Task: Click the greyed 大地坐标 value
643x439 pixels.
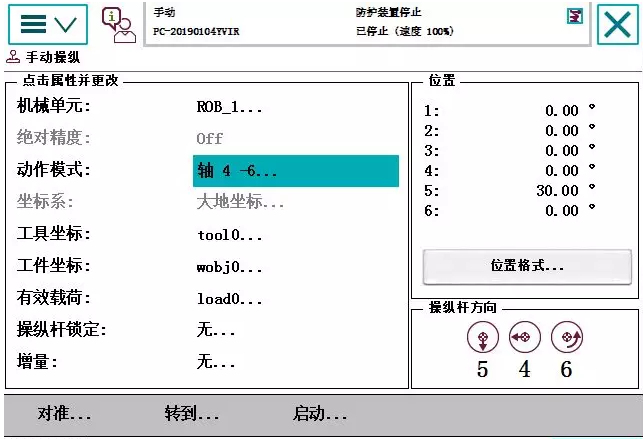Action: pyautogui.click(x=240, y=202)
